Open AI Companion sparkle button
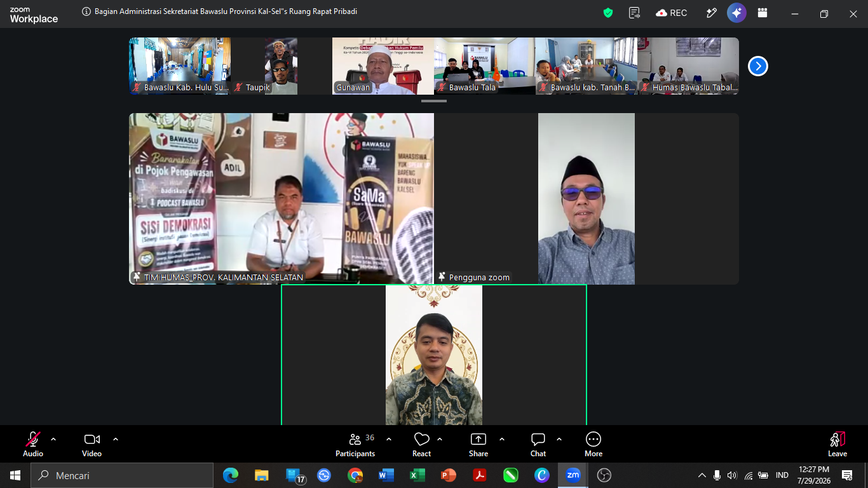This screenshot has width=868, height=488. pos(736,13)
